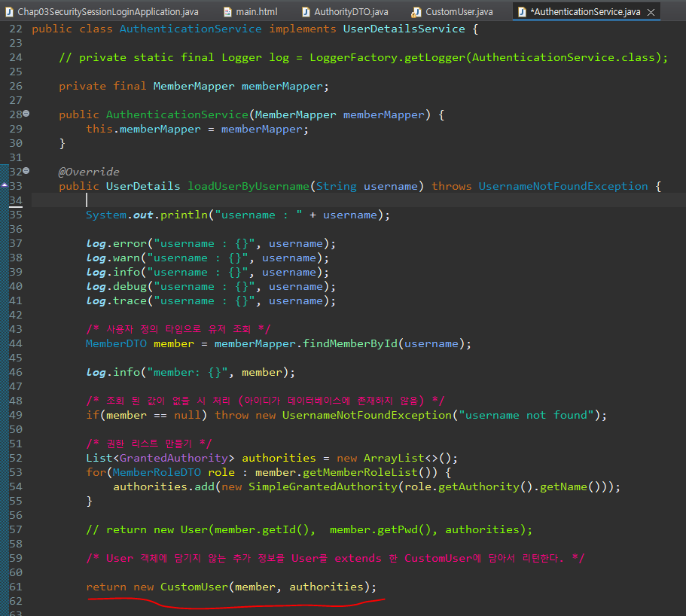Open the CustomUser.java tab
The height and width of the screenshot is (616, 686).
pos(453,12)
